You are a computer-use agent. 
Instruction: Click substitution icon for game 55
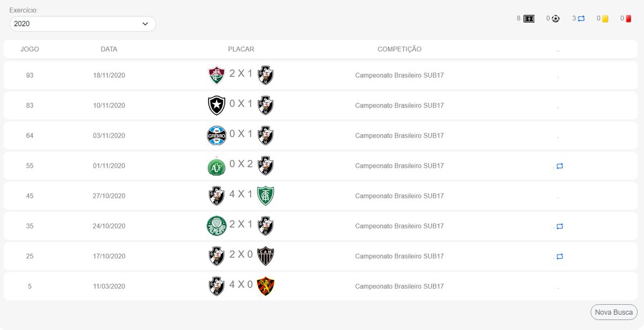(x=560, y=166)
